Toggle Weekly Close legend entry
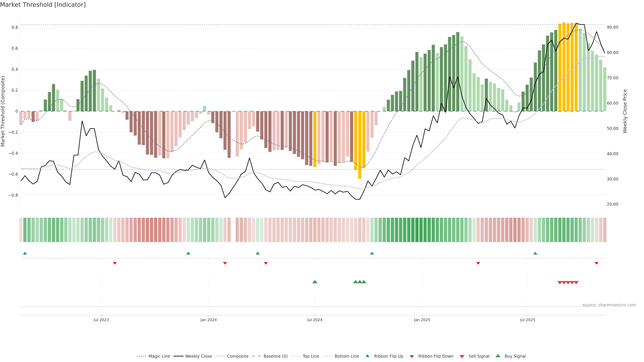The height and width of the screenshot is (362, 644). click(198, 356)
